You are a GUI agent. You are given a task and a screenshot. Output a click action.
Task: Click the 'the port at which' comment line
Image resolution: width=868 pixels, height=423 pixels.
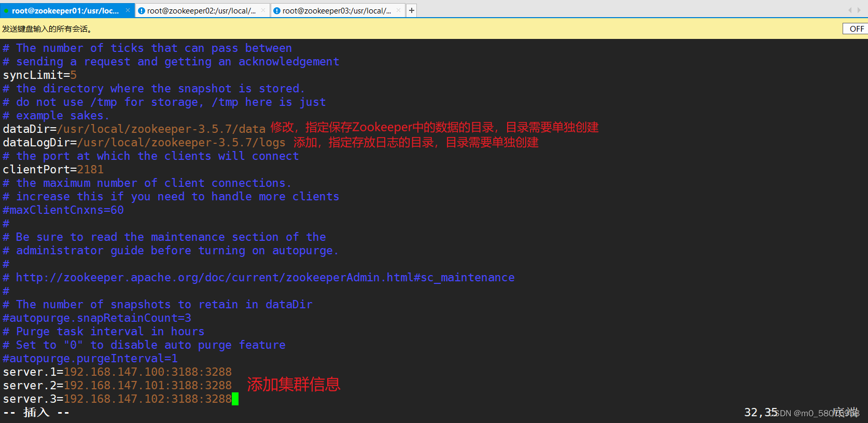point(151,156)
